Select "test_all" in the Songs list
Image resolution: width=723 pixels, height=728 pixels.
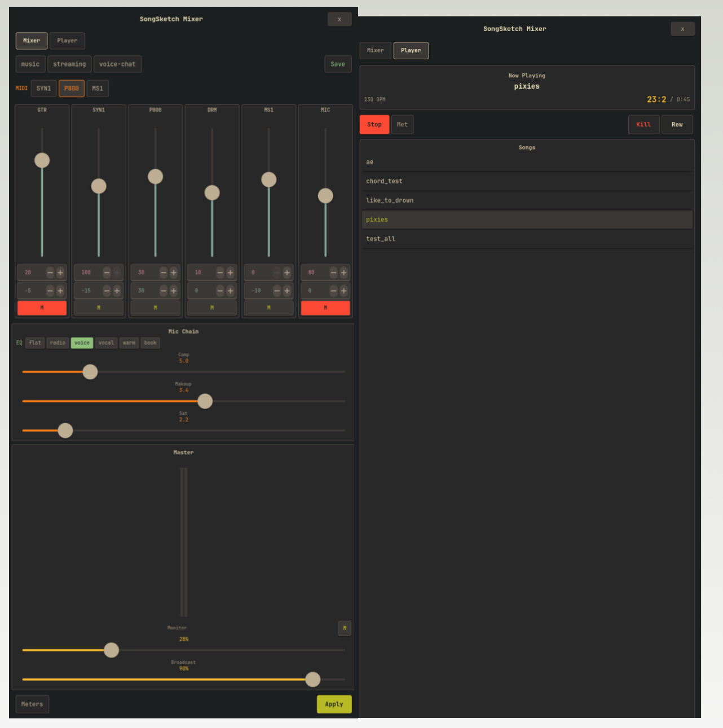(x=527, y=239)
